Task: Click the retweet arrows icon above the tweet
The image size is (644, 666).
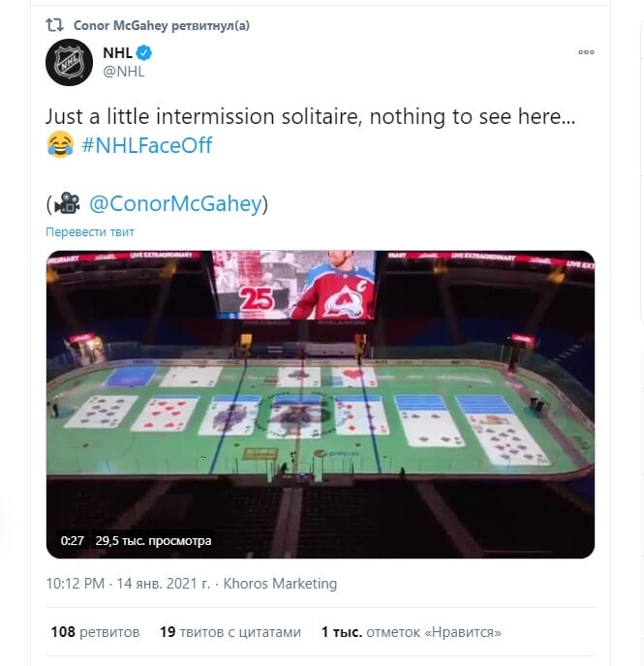Action: pos(55,25)
